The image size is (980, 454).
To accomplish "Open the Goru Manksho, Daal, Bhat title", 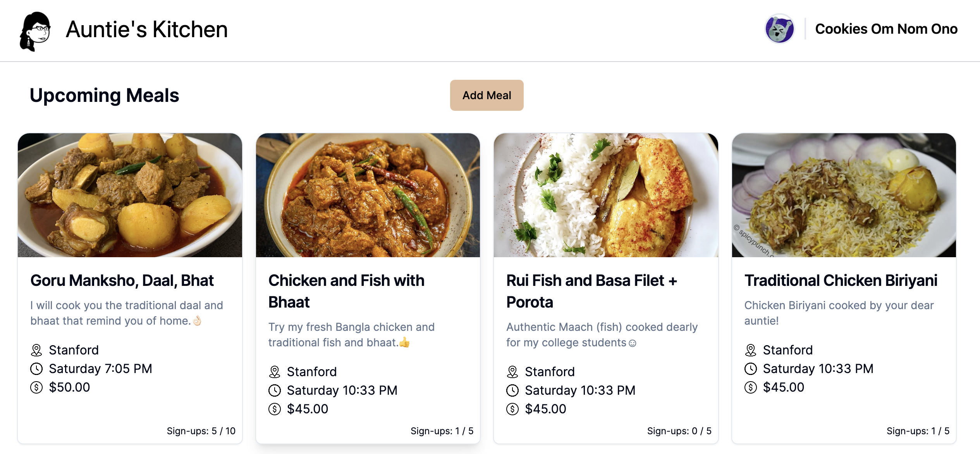I will click(122, 280).
